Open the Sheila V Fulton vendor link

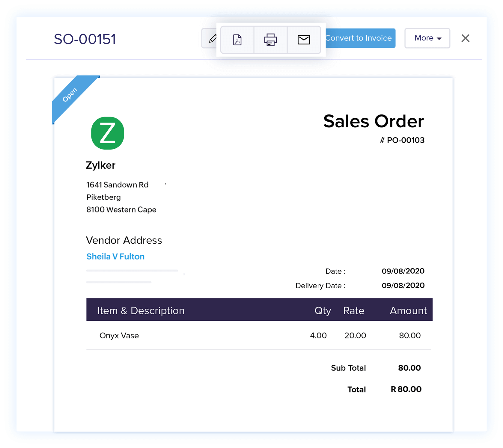point(115,257)
